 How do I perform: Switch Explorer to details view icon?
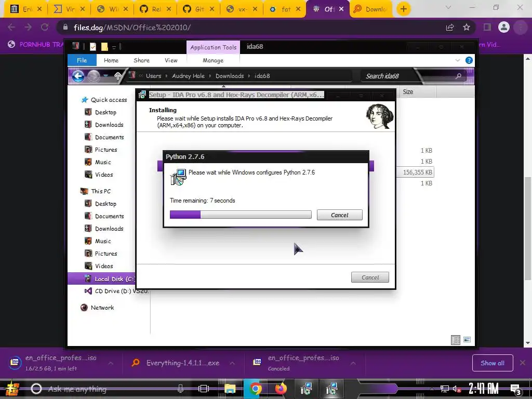click(x=456, y=340)
